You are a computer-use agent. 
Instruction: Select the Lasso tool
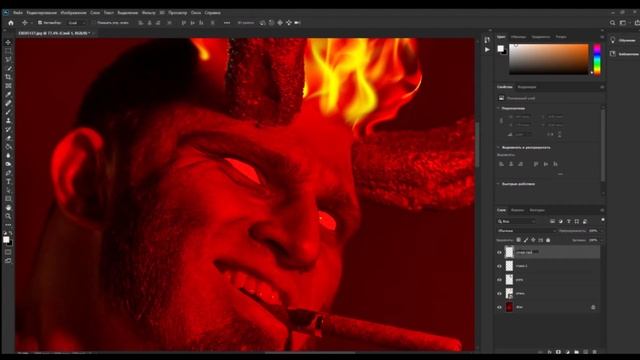pyautogui.click(x=8, y=60)
